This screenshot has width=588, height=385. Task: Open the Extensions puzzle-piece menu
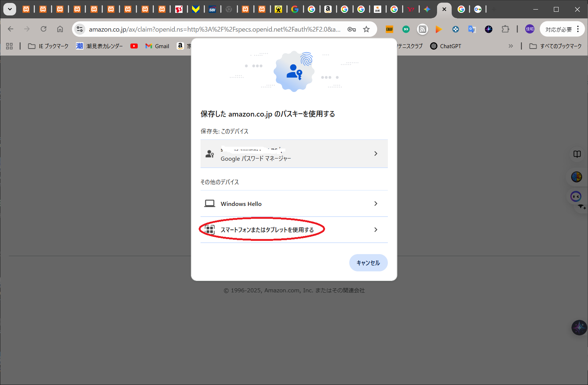click(505, 29)
